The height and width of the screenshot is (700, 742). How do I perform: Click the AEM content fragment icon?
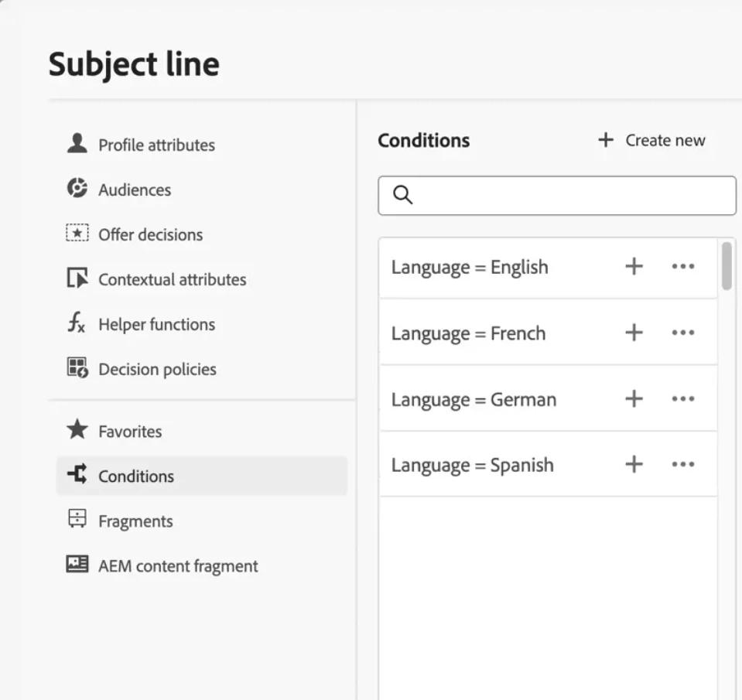click(x=77, y=565)
